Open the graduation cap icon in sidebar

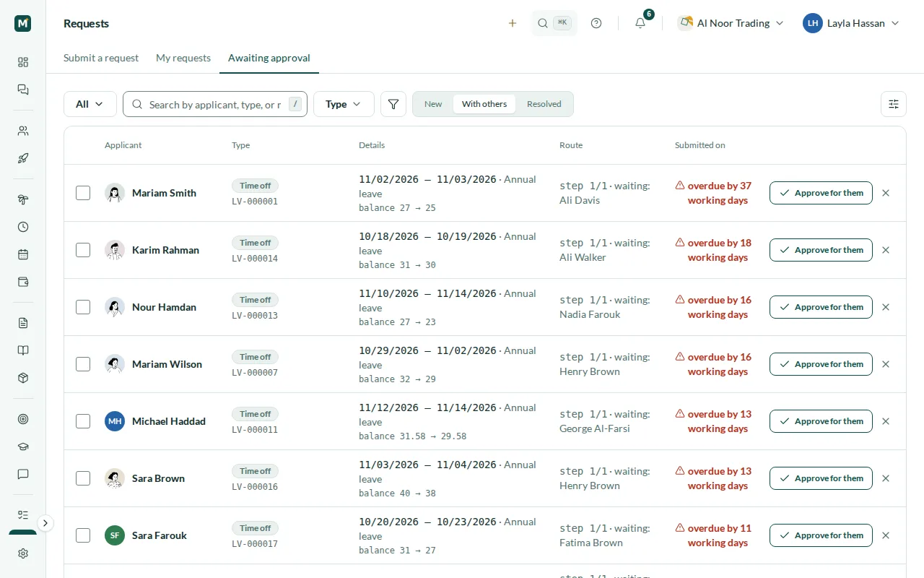pyautogui.click(x=23, y=447)
